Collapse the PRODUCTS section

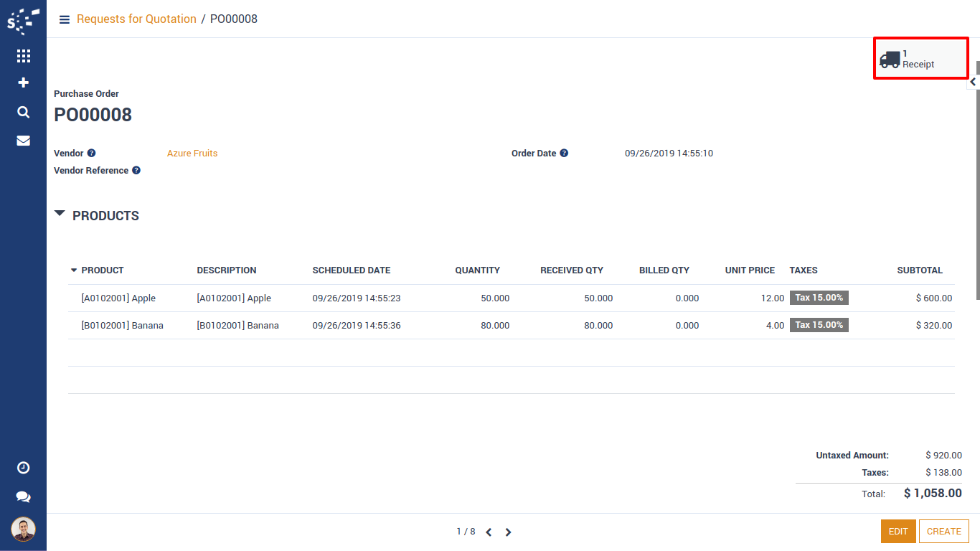[60, 215]
